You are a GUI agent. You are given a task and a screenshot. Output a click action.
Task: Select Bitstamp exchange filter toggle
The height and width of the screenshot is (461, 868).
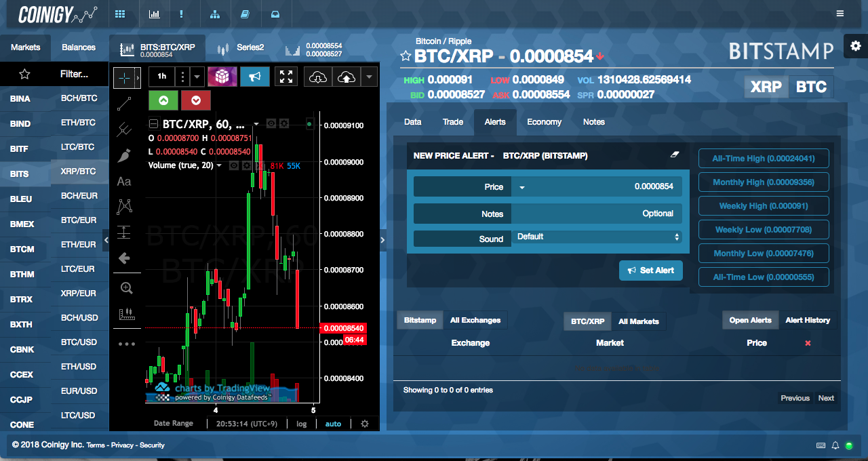pyautogui.click(x=420, y=320)
